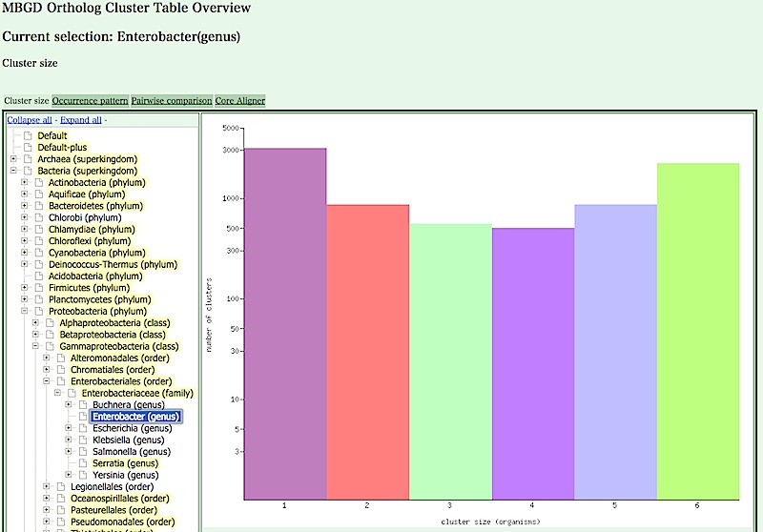
Task: Click the document icon beside Acidobacteria
Action: pyautogui.click(x=38, y=276)
